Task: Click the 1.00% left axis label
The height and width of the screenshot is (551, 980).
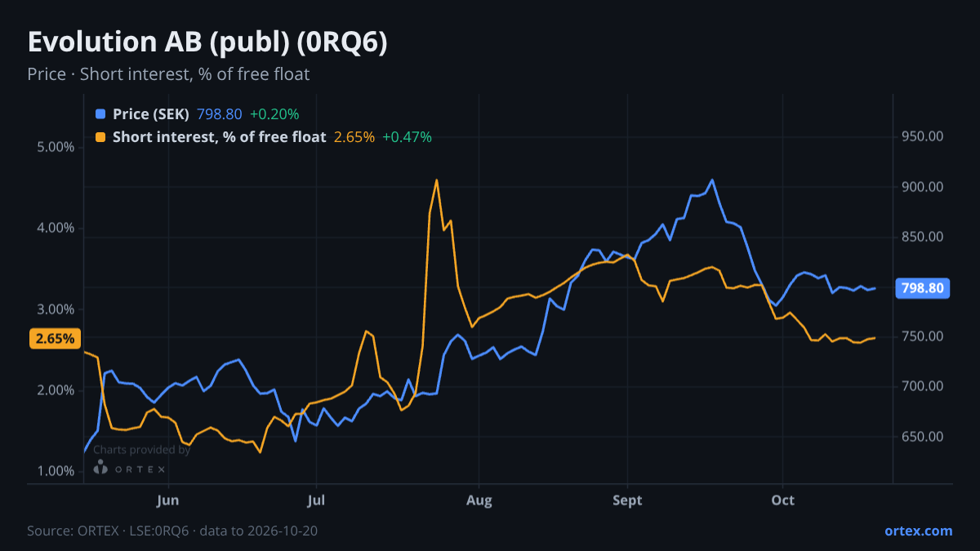Action: pos(56,472)
